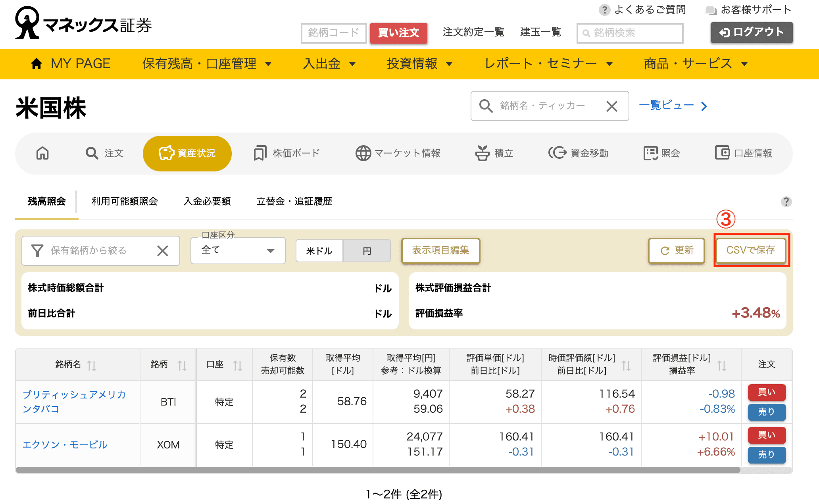Expand the 保有残高・口座管理 menu
The image size is (819, 504).
(207, 63)
